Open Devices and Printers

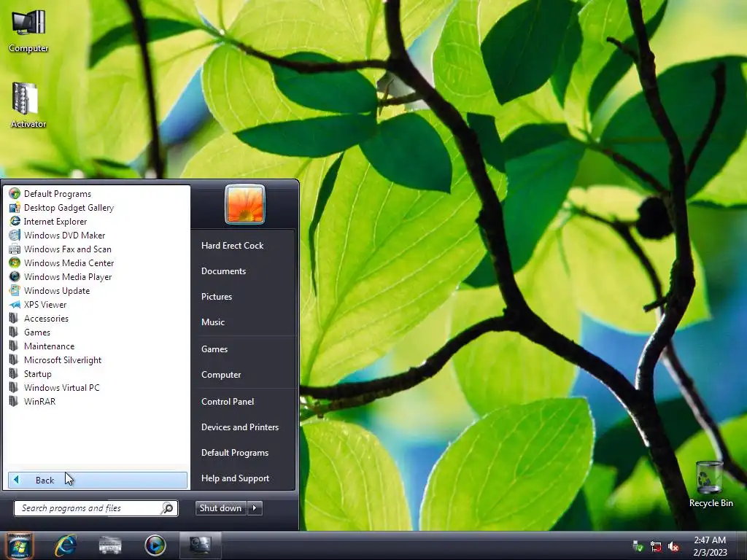pyautogui.click(x=239, y=427)
